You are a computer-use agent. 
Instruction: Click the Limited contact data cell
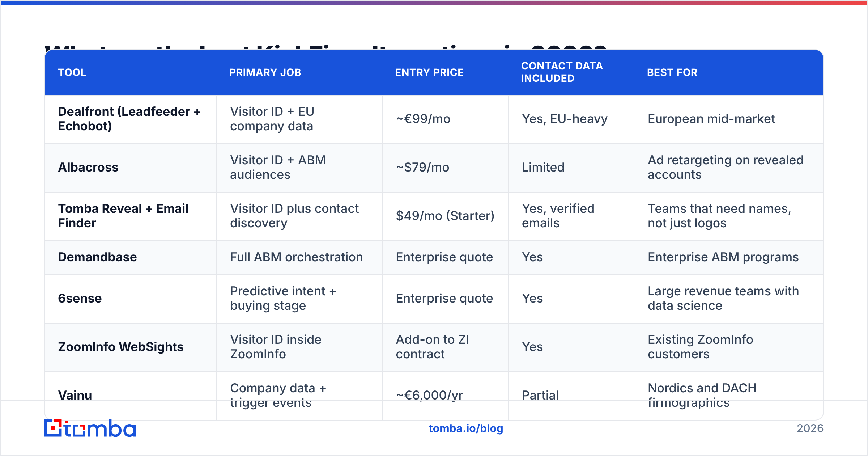point(571,168)
